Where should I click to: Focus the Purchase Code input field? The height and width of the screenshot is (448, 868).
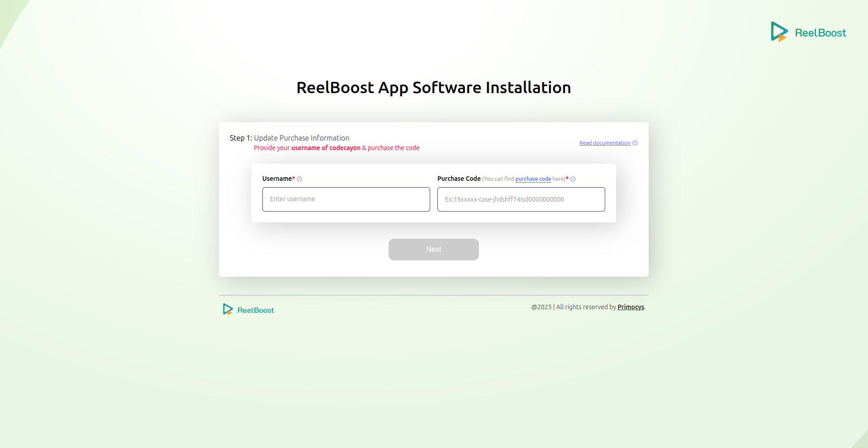[521, 199]
